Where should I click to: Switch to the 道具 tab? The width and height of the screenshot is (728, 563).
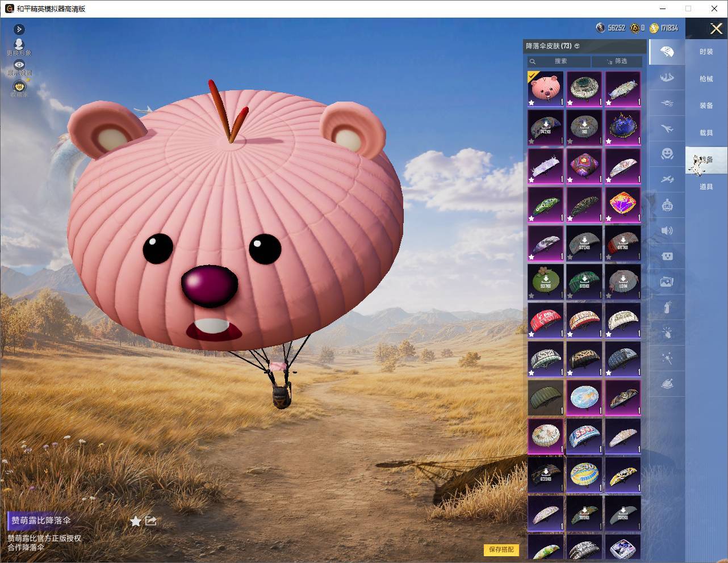coord(706,187)
